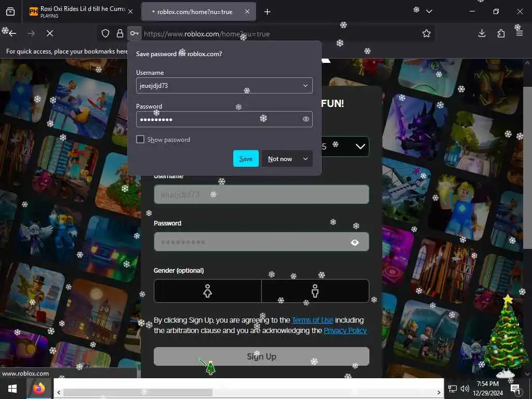Enable the Show password checkbox
The height and width of the screenshot is (399, 532).
(x=140, y=139)
